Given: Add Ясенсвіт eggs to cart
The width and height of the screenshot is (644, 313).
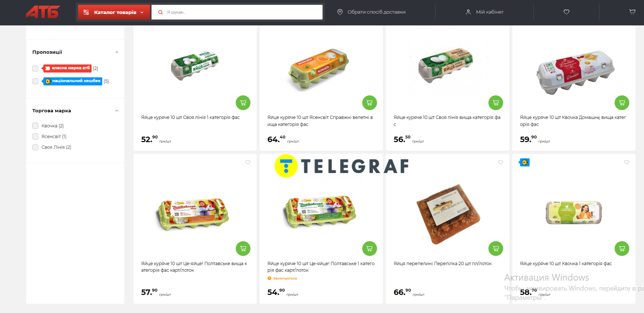Looking at the screenshot, I should [x=369, y=103].
